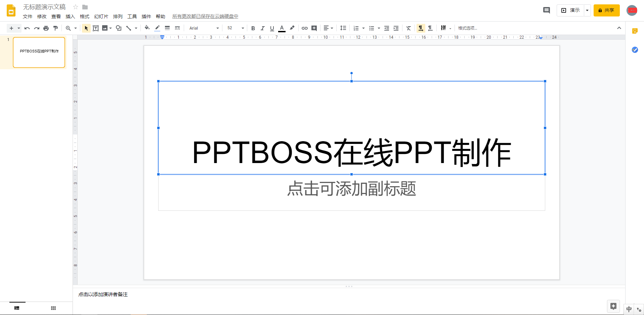Open the 插入 menu
Screen dimensions: 644x315
[70, 16]
